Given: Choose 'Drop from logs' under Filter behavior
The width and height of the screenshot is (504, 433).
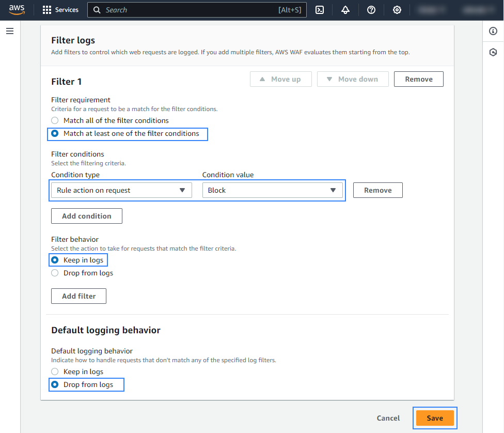Looking at the screenshot, I should (x=55, y=273).
